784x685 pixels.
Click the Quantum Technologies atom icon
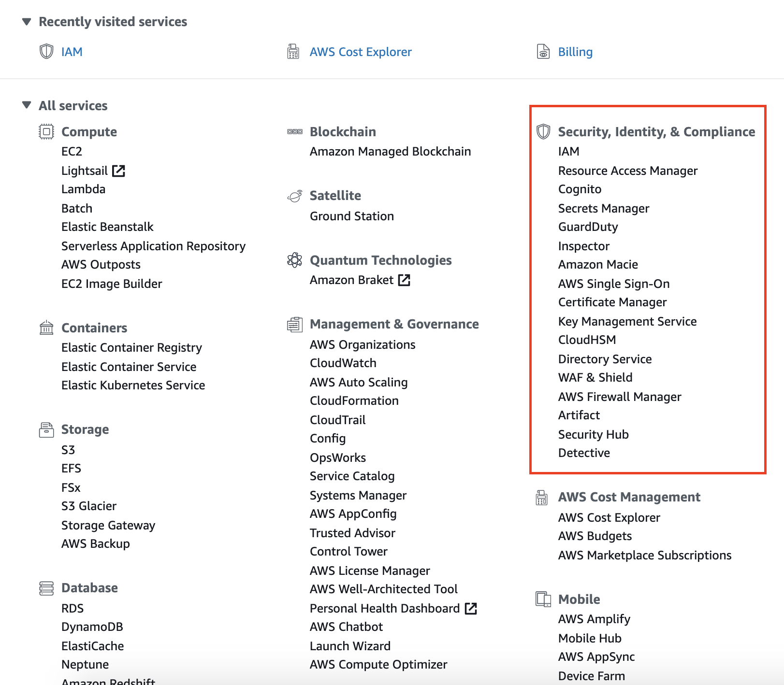(294, 260)
